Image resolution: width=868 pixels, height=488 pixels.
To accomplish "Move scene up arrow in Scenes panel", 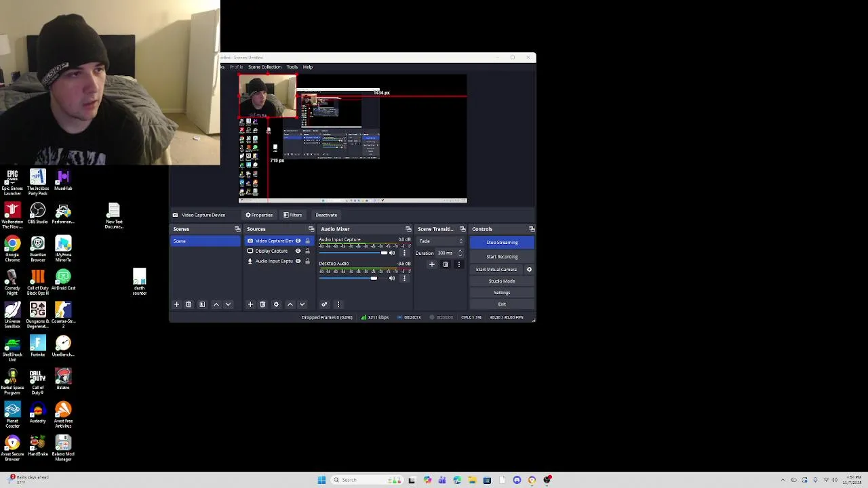I will (216, 304).
